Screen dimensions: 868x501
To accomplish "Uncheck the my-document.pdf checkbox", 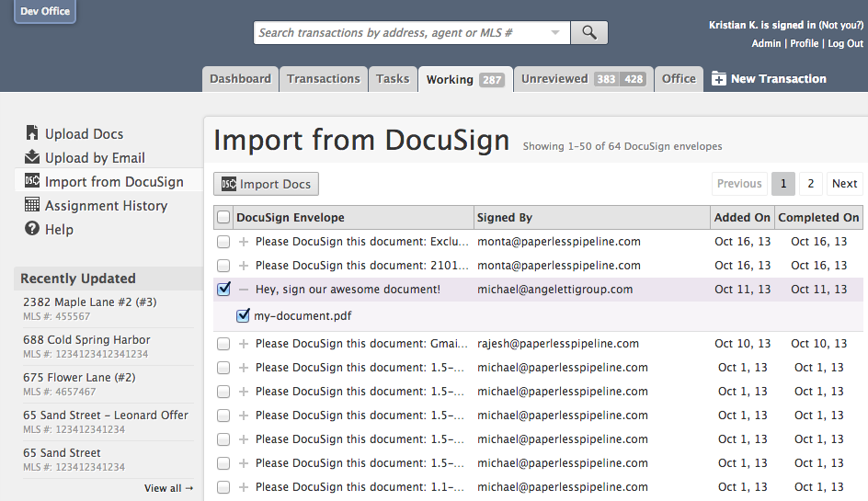I will [x=243, y=315].
